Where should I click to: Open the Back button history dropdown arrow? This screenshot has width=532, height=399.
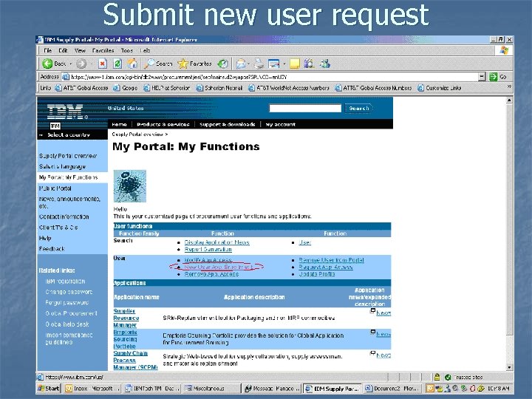[x=71, y=64]
